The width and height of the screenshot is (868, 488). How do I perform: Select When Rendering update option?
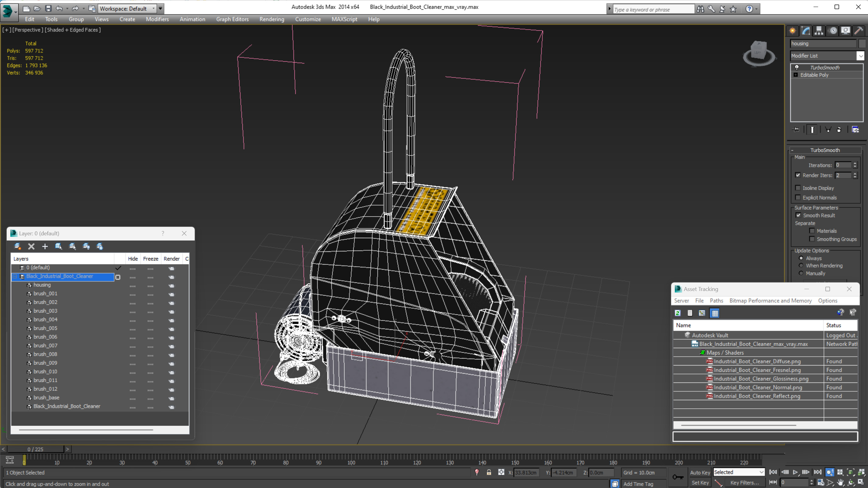pos(801,265)
